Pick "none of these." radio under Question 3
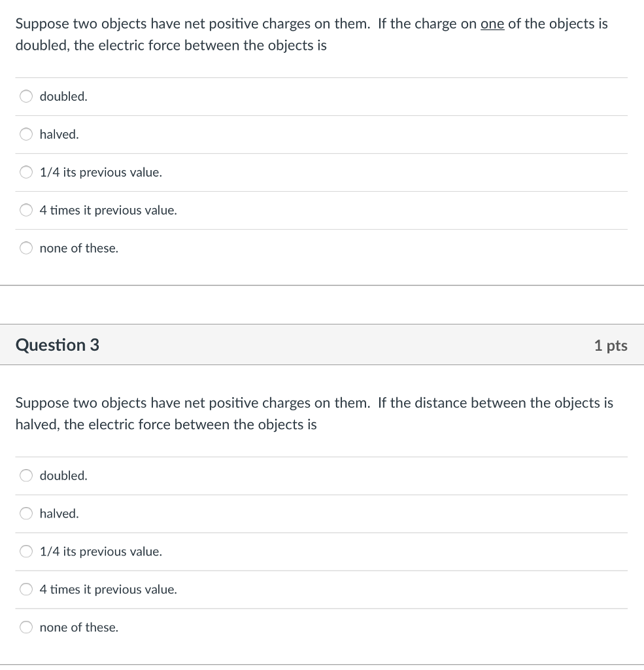Viewport: 644px width, 670px height. click(x=26, y=627)
